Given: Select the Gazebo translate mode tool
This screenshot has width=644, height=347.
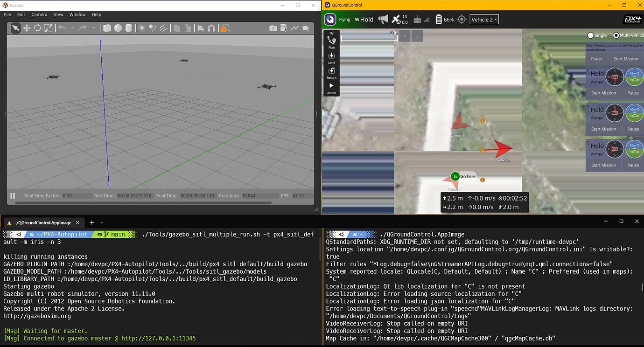Looking at the screenshot, I should (x=26, y=28).
